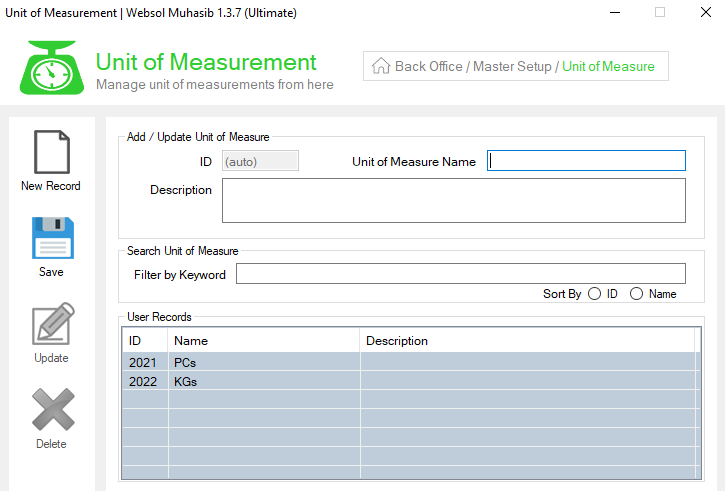This screenshot has height=491, width=725.
Task: Select the PCs record row
Action: [x=411, y=362]
